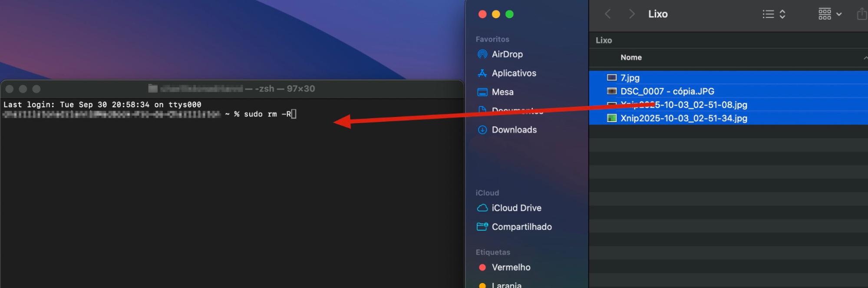Screen dimensions: 868x288
Task: Click the Favoritos section header
Action: (x=492, y=39)
